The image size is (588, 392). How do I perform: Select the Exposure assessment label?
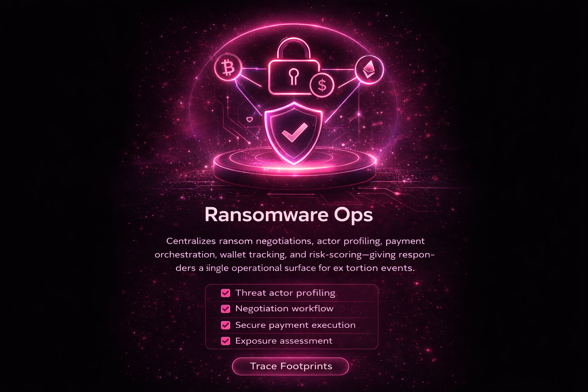coord(284,341)
